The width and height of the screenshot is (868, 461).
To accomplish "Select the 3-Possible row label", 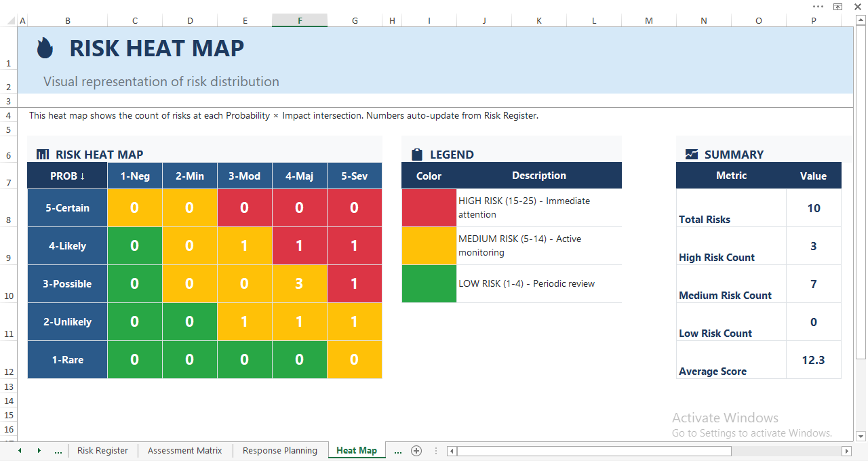I will point(67,284).
